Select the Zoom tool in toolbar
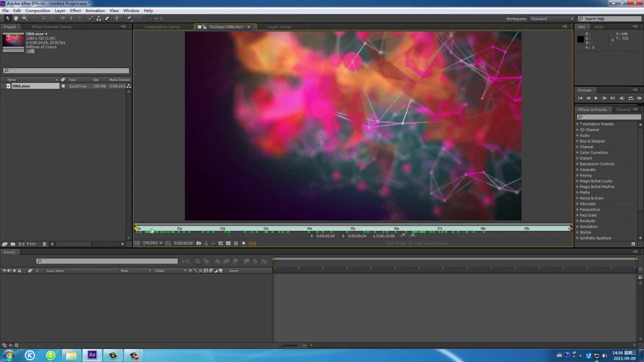Screen dimensions: 644x362 pyautogui.click(x=24, y=18)
